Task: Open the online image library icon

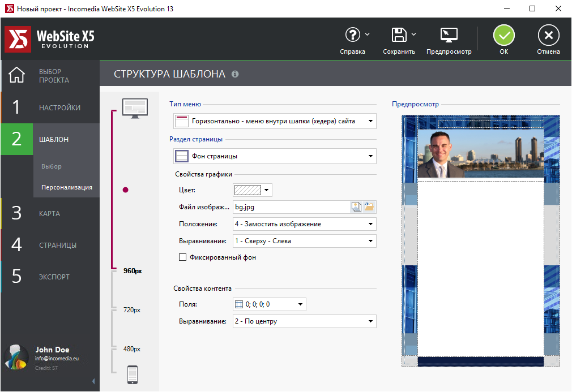Action: coord(356,207)
